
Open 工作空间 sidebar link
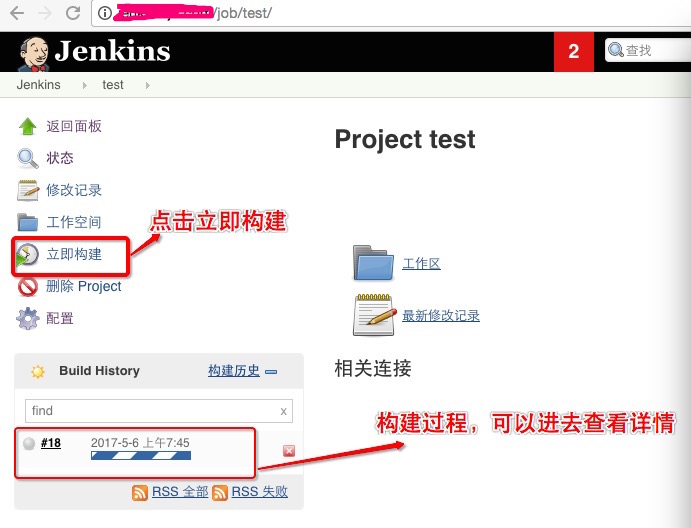[x=74, y=222]
